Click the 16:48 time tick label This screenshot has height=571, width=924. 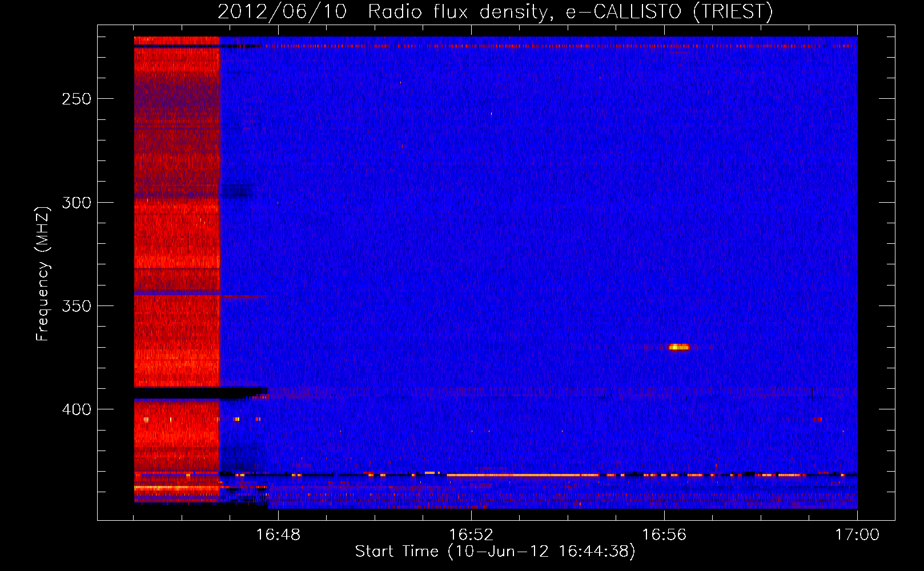point(278,534)
